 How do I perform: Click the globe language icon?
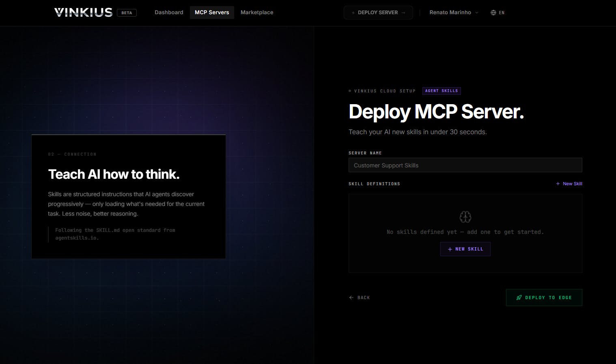[x=493, y=13]
